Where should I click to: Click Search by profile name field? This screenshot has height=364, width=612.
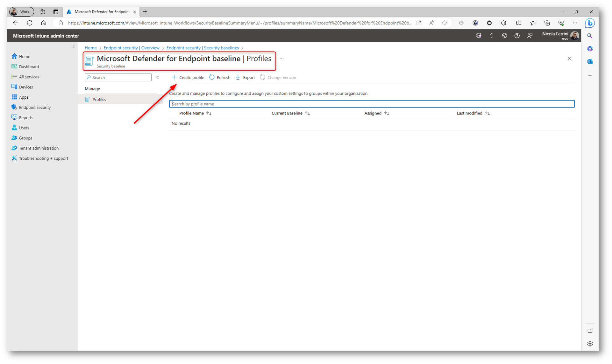point(372,104)
